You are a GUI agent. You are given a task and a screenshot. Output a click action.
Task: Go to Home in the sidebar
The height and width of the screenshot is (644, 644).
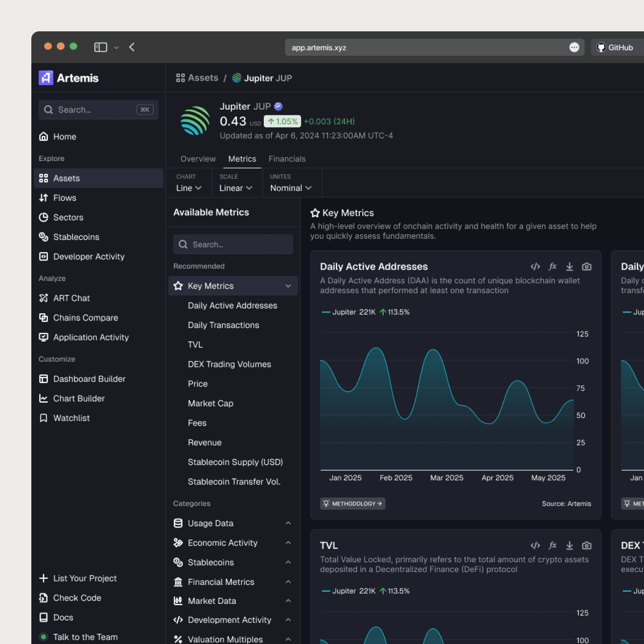[98, 137]
